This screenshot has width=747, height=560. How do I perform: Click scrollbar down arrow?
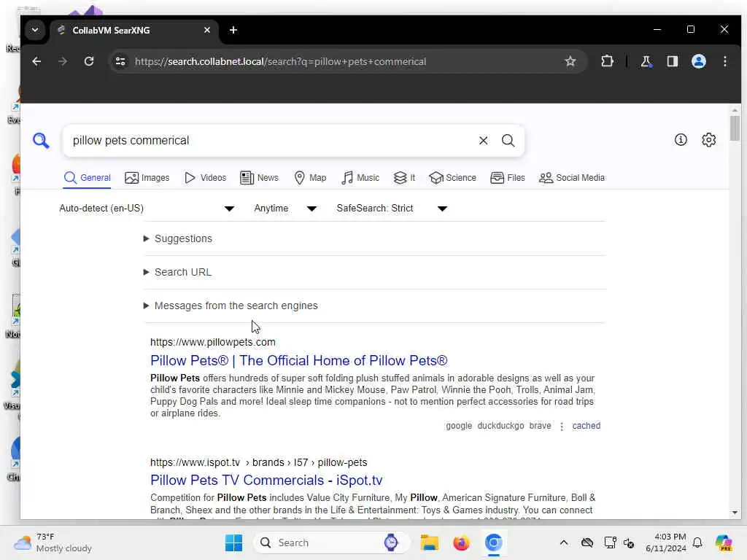(735, 513)
